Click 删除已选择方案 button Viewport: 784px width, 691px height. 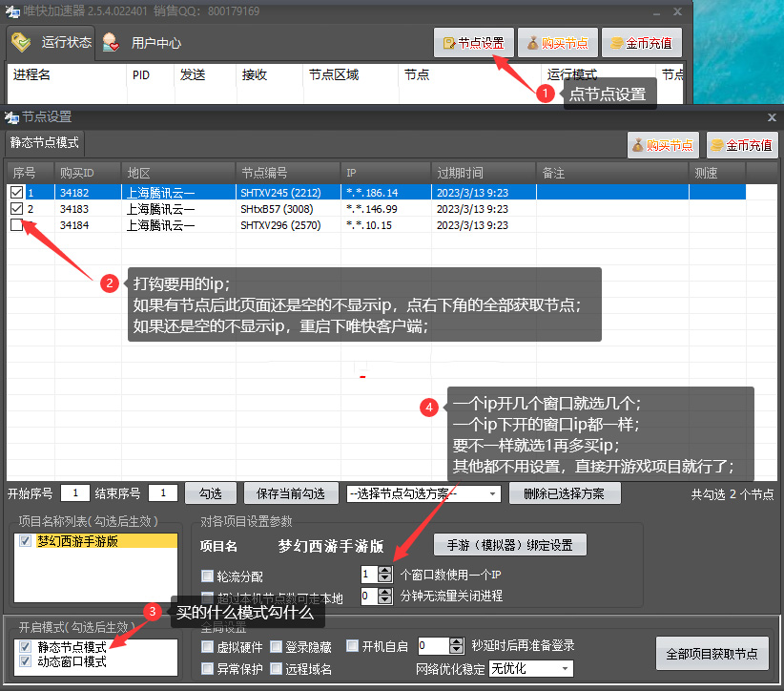pos(565,493)
